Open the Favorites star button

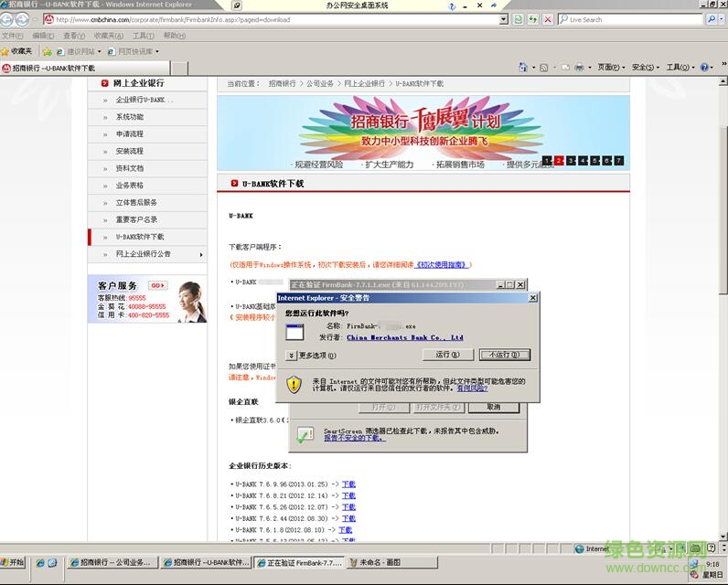16,51
